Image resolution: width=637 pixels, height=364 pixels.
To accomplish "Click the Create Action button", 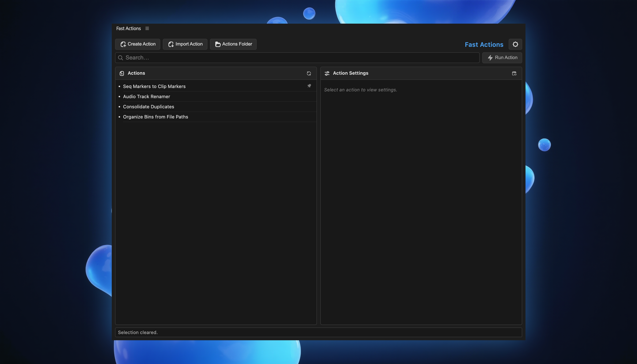I will click(138, 44).
